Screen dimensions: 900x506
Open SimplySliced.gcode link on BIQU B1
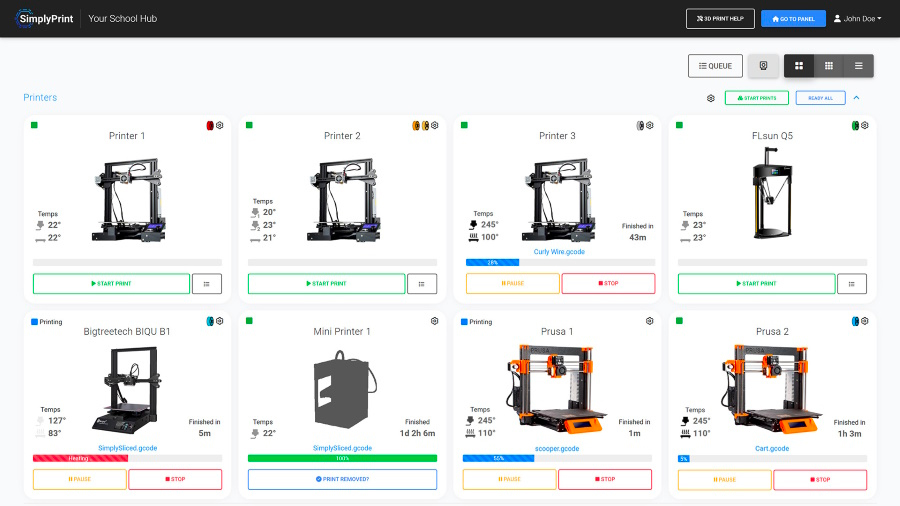[127, 448]
